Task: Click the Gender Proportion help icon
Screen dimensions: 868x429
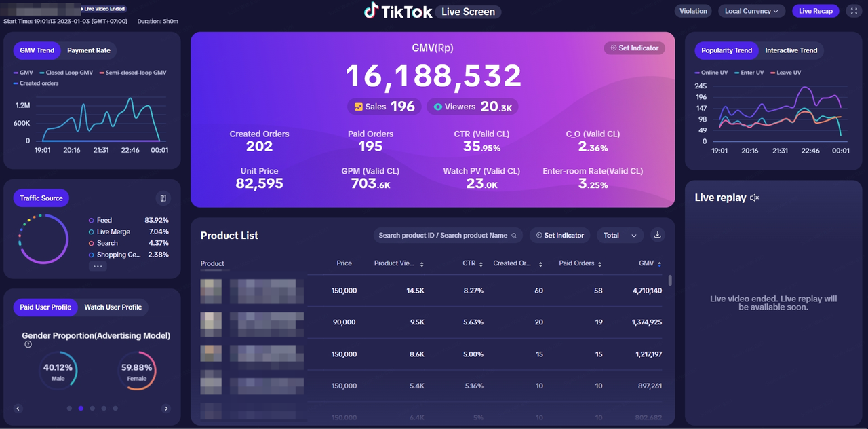Action: coord(28,345)
